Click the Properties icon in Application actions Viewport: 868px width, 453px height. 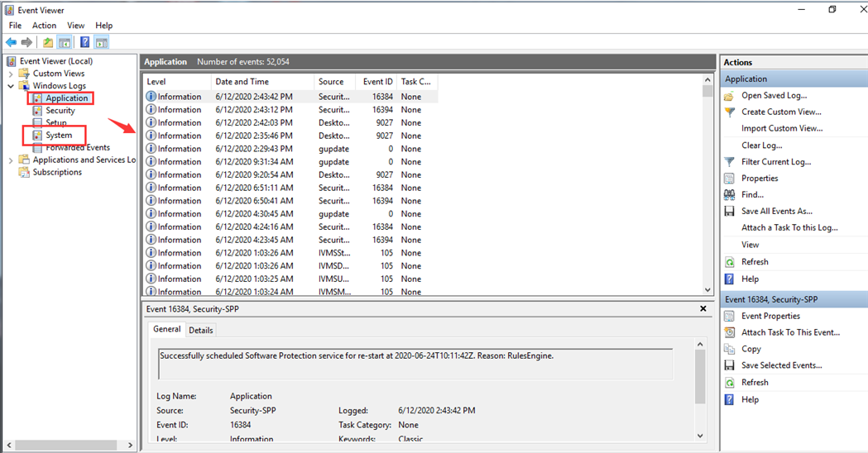click(730, 178)
